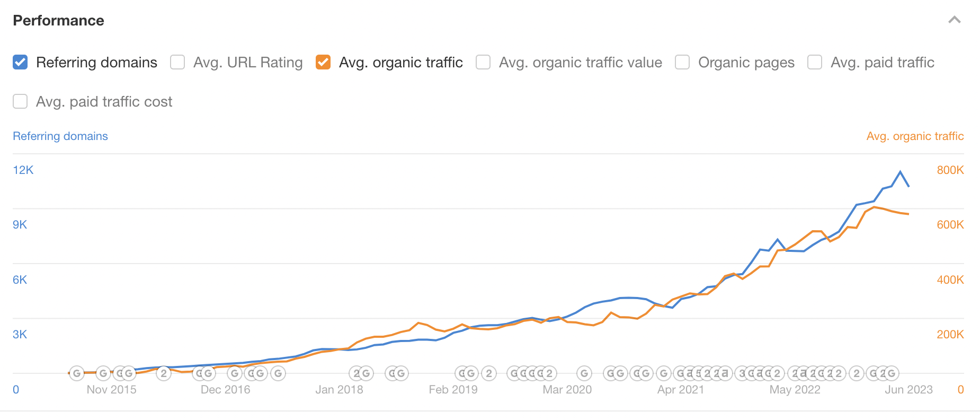Click the orange Avg. organic traffic label
980x420 pixels.
pos(915,136)
